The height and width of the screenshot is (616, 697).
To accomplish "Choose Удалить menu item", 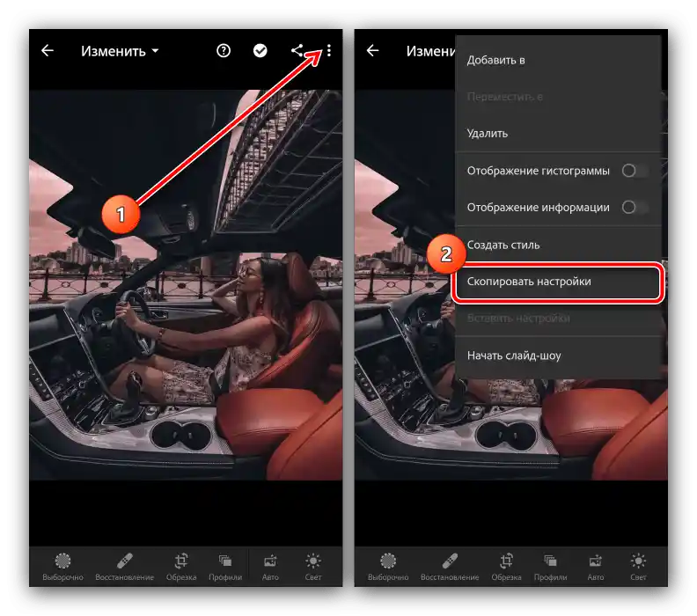I will coord(558,134).
